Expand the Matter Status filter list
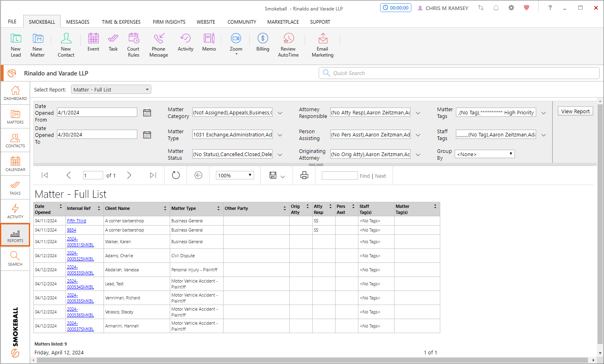The image size is (604, 364). tap(280, 155)
